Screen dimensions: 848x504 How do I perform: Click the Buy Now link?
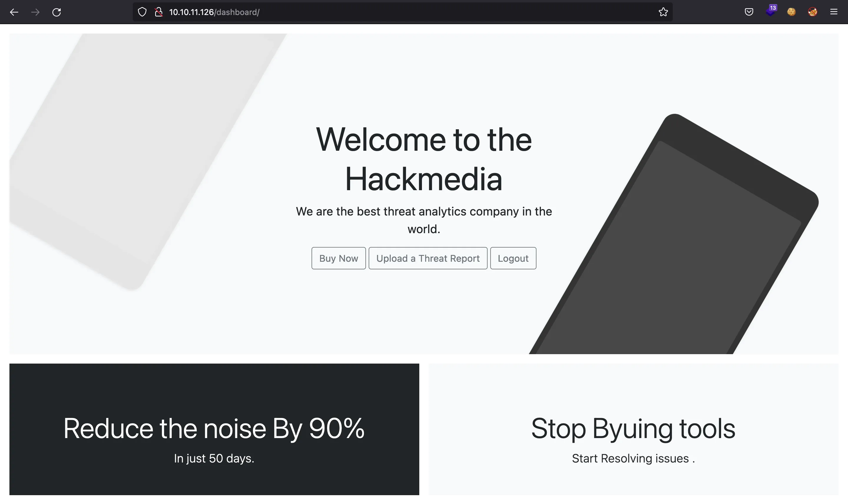[339, 258]
